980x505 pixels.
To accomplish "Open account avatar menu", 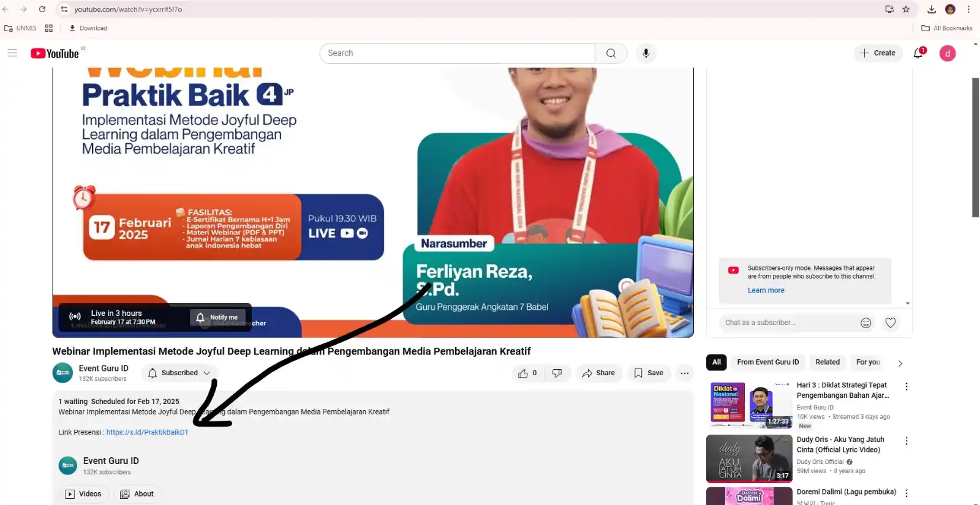I will pyautogui.click(x=948, y=53).
